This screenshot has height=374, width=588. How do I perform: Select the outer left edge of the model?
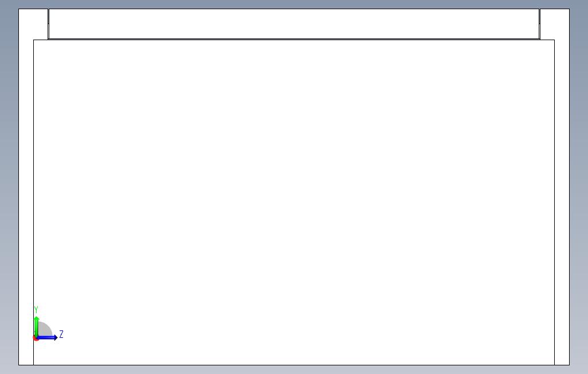[19, 187]
